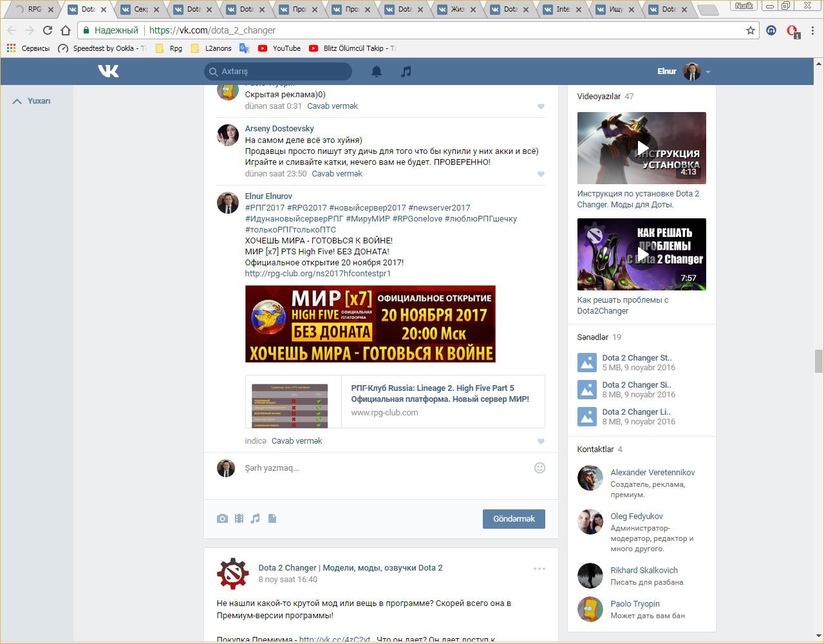Open #РПГ2017 hashtag

265,208
